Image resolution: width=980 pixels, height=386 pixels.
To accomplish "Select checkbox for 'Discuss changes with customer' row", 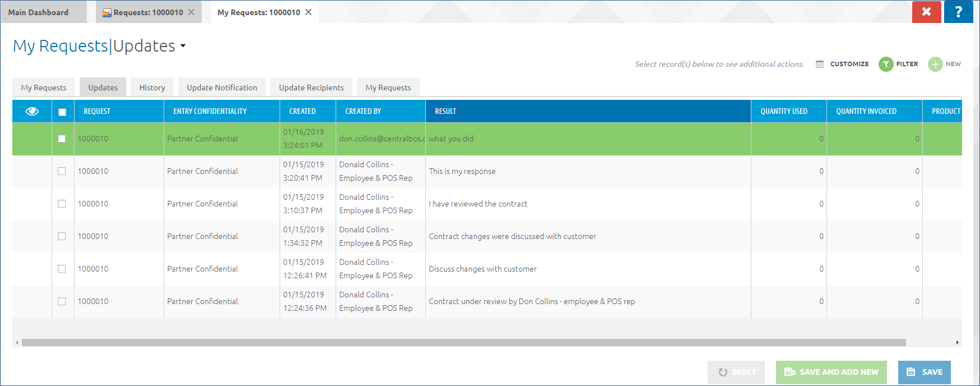I will (62, 269).
